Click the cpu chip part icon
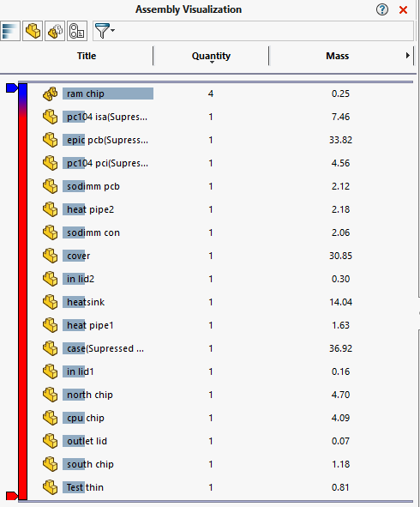The height and width of the screenshot is (507, 420). 50,418
